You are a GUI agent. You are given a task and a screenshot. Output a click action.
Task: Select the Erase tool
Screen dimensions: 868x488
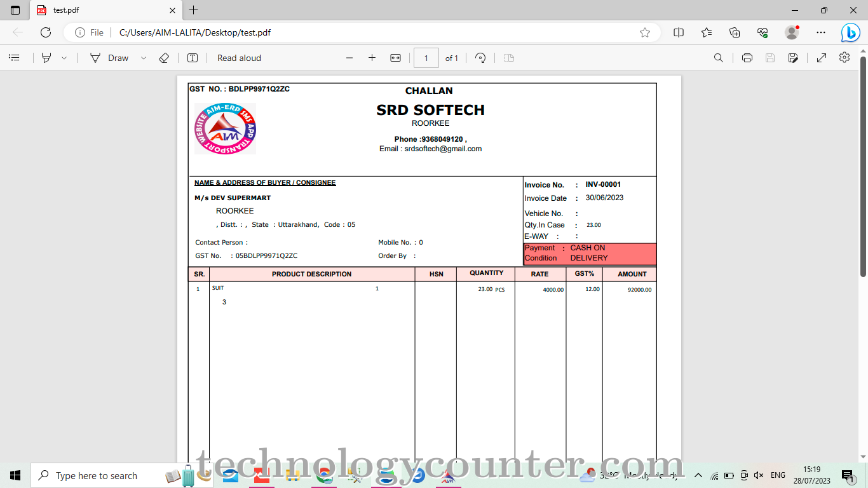pos(164,58)
